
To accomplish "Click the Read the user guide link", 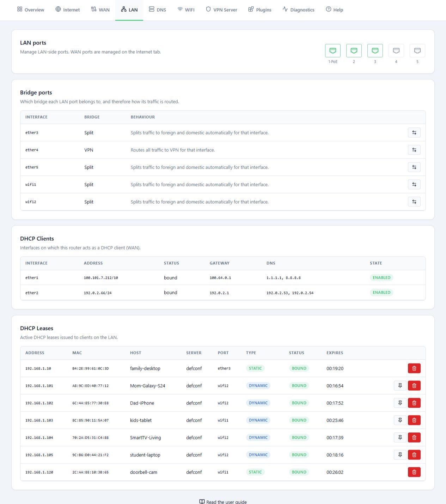I will tap(223, 502).
